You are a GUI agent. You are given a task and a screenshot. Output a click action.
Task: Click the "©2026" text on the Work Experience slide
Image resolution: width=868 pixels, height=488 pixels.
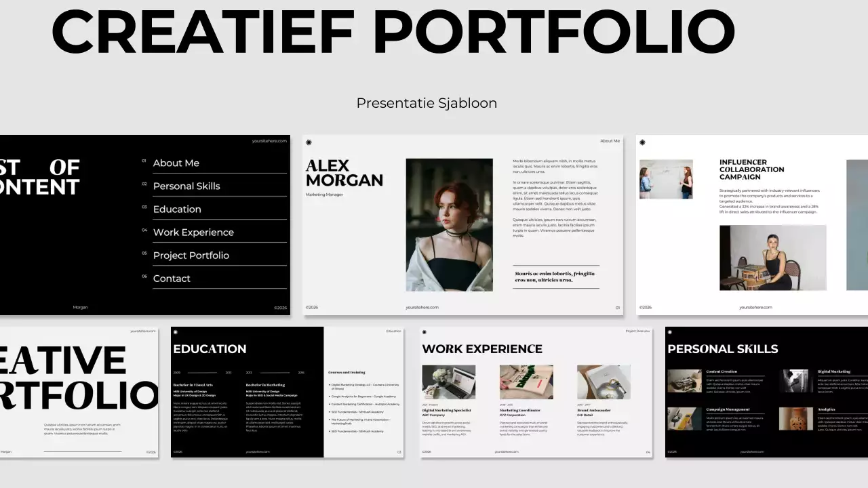pyautogui.click(x=428, y=450)
